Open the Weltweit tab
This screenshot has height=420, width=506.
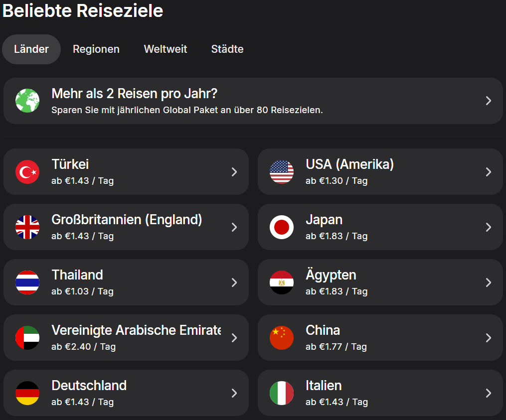[x=166, y=49]
